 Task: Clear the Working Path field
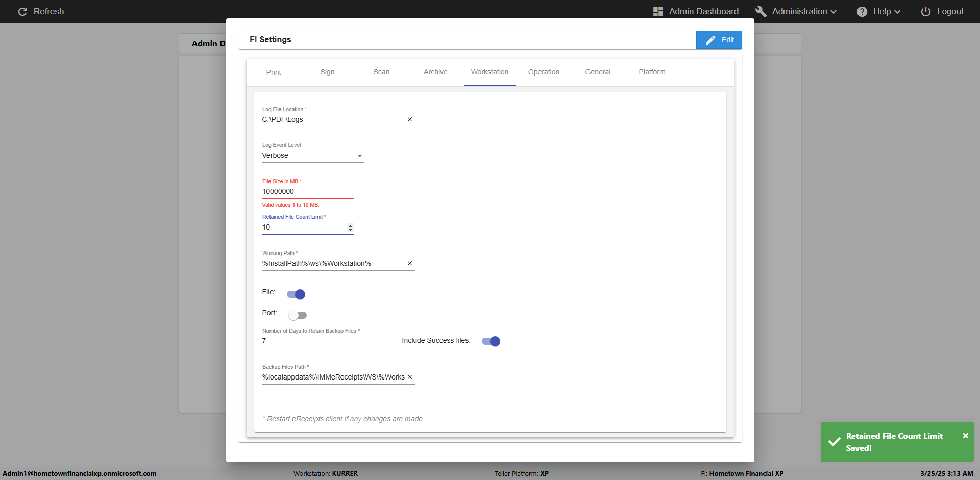409,263
